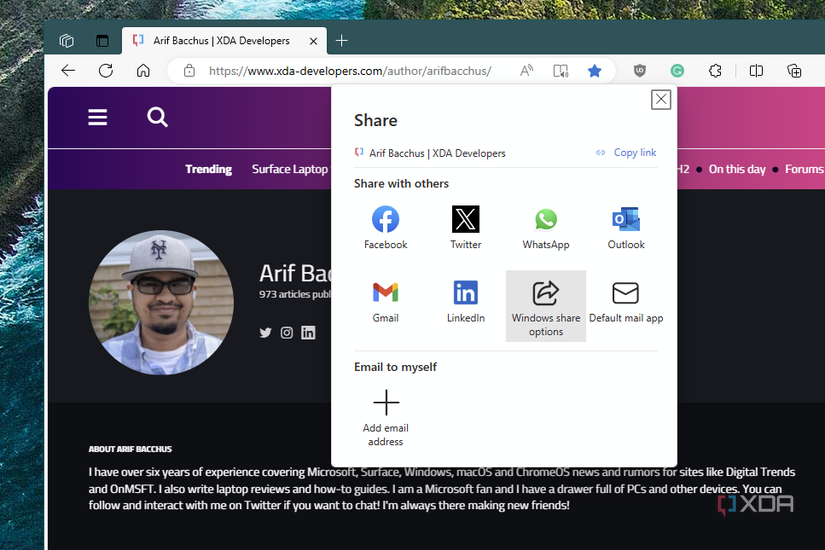Share page to Twitter
The width and height of the screenshot is (825, 550).
[466, 227]
